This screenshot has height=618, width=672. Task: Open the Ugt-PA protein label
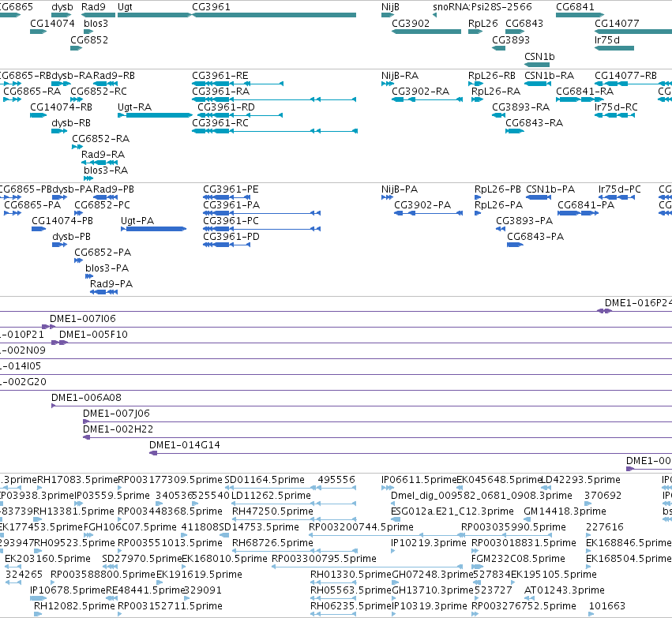(x=137, y=221)
